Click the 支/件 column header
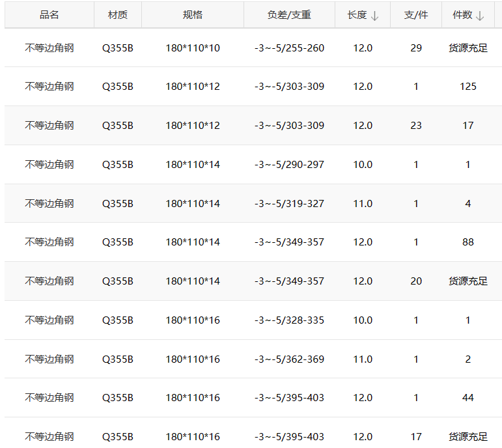 coord(416,15)
